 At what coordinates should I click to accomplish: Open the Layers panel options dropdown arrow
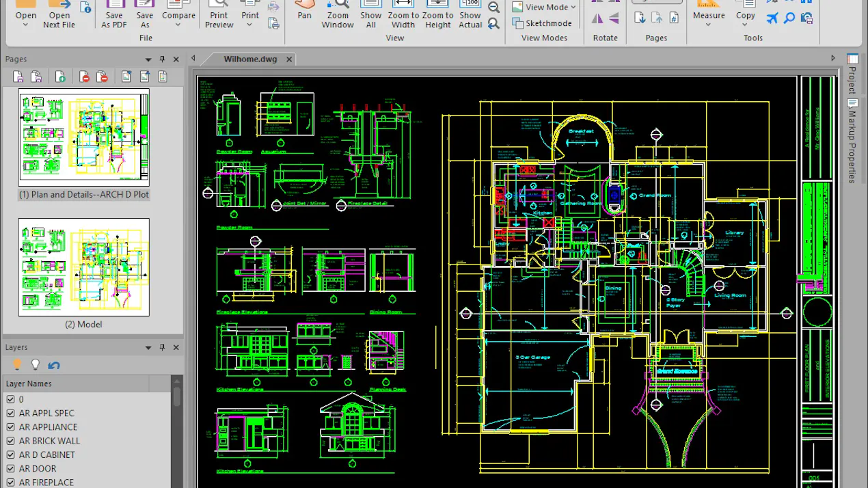(x=148, y=348)
